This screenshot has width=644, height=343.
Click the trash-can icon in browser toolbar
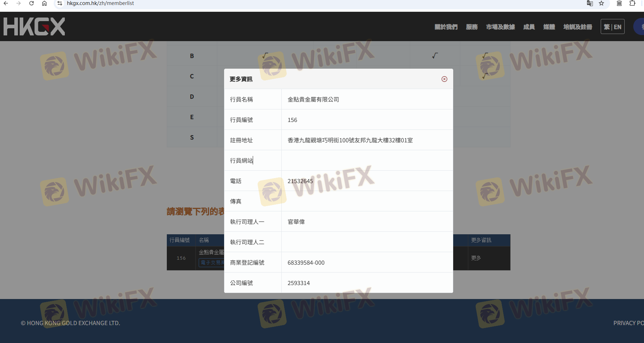[619, 3]
